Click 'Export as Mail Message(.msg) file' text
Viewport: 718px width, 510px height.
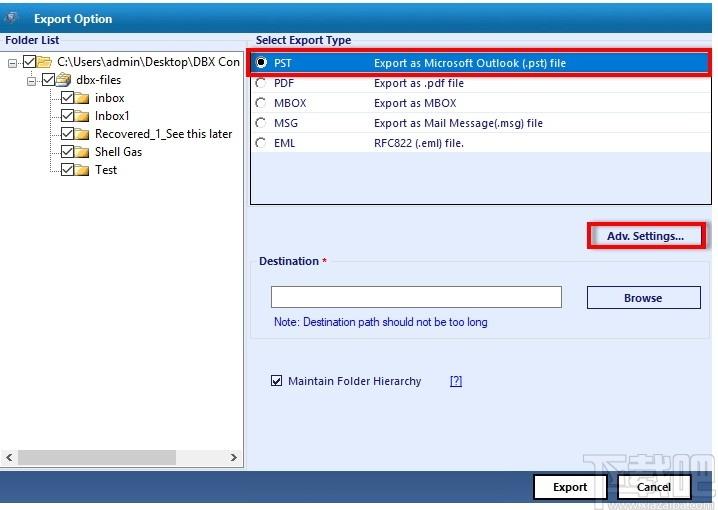(458, 123)
